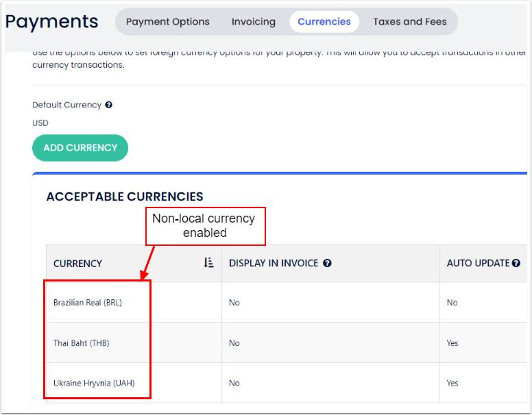Click the Default Currency help icon
This screenshot has height=415, width=532.
click(109, 105)
